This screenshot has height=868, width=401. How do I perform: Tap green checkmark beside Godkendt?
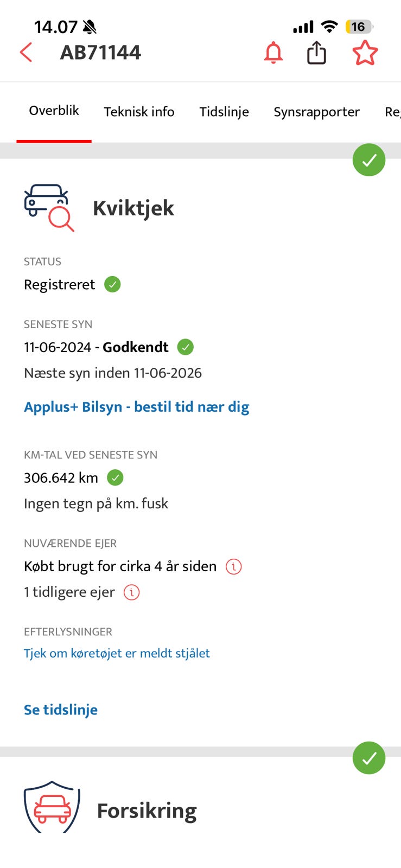(186, 347)
